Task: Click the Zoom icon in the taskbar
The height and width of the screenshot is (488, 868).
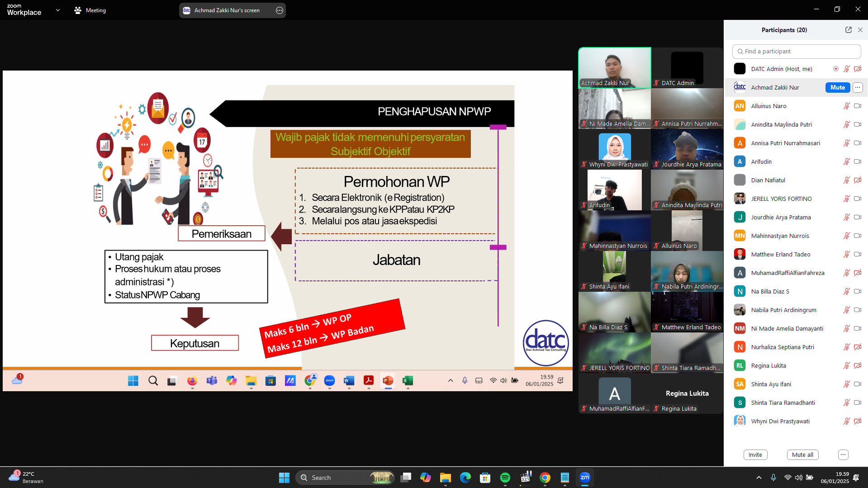Action: [584, 478]
